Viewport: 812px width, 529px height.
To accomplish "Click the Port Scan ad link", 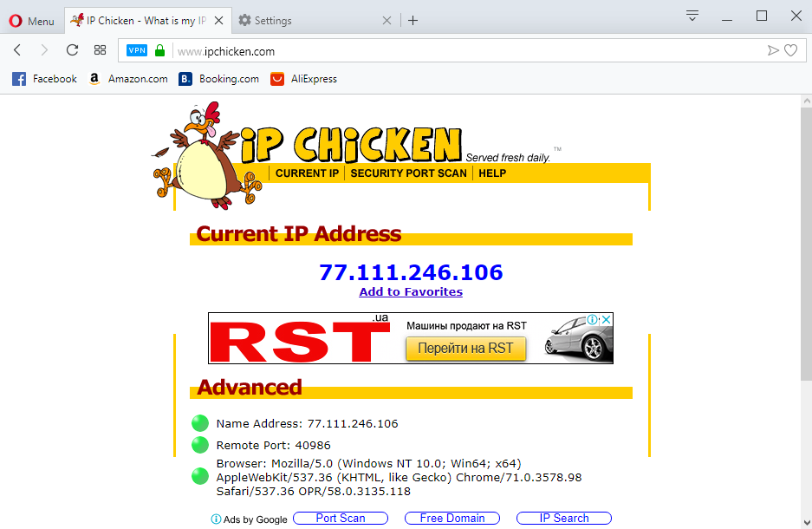I will click(x=341, y=518).
